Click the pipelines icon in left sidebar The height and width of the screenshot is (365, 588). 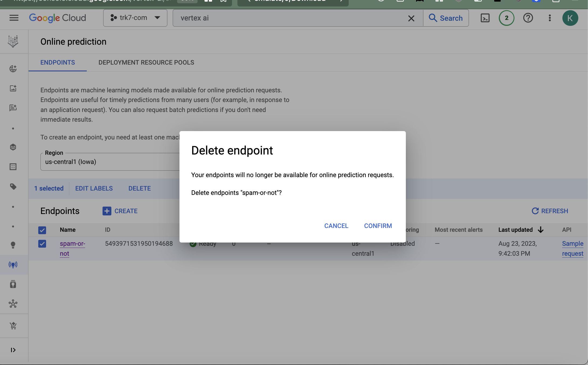13,304
